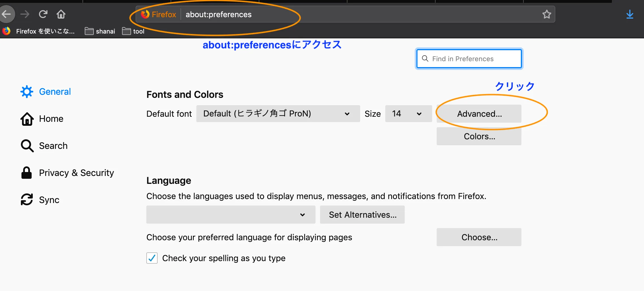Image resolution: width=644 pixels, height=291 pixels.
Task: Open the font Size dropdown showing 14
Action: (408, 114)
